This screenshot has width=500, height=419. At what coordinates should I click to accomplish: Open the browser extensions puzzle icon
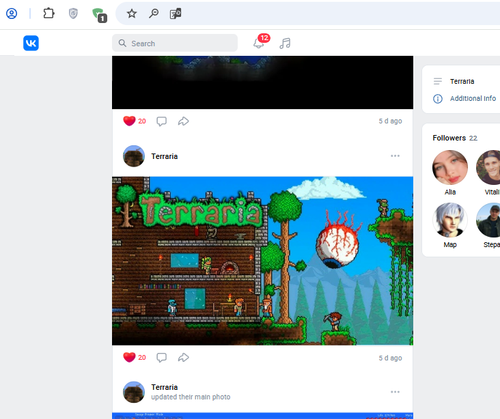pos(49,13)
